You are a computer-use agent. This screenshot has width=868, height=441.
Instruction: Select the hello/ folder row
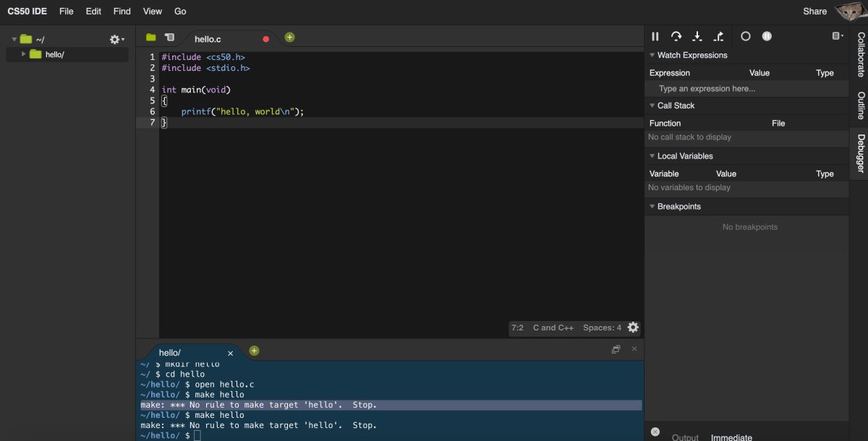click(x=67, y=54)
